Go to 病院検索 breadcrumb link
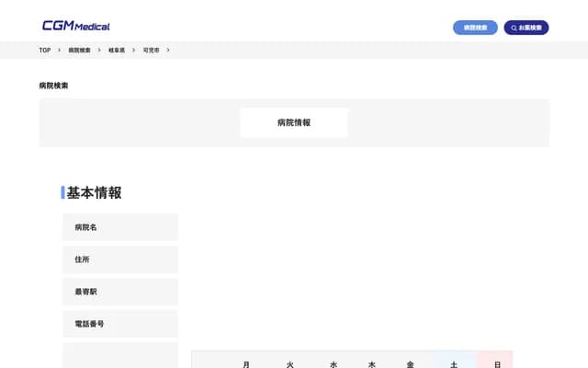This screenshot has height=368, width=588. click(79, 50)
